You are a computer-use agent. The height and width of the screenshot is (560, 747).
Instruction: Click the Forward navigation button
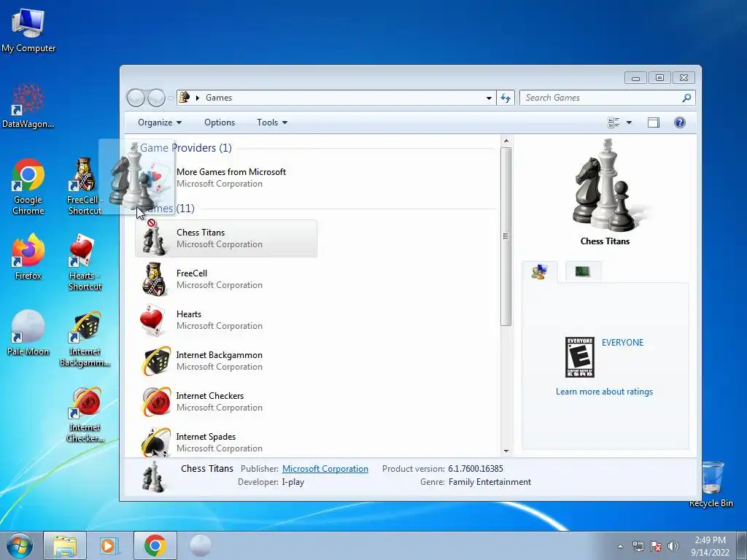[156, 98]
